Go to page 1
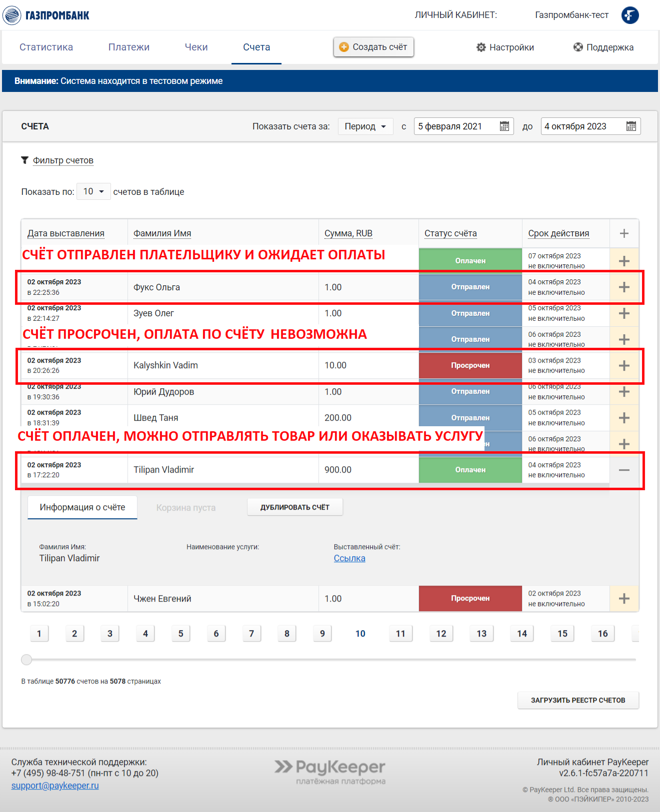This screenshot has height=812, width=660. pyautogui.click(x=39, y=634)
